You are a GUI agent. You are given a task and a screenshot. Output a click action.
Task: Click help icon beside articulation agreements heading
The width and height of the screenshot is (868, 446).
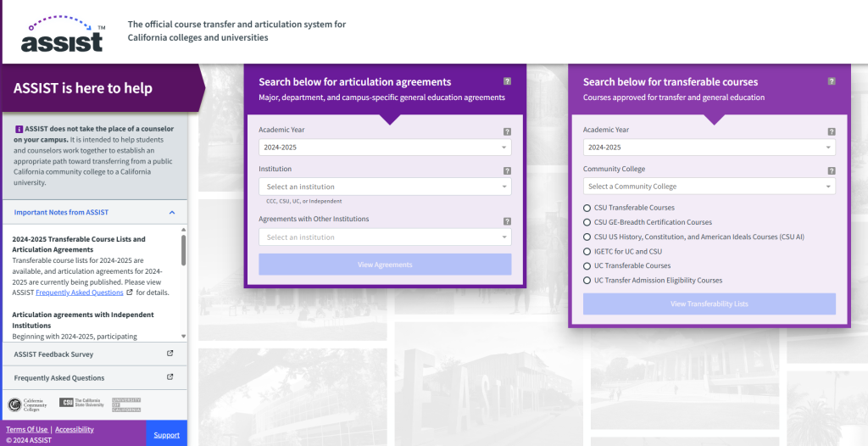(x=507, y=81)
